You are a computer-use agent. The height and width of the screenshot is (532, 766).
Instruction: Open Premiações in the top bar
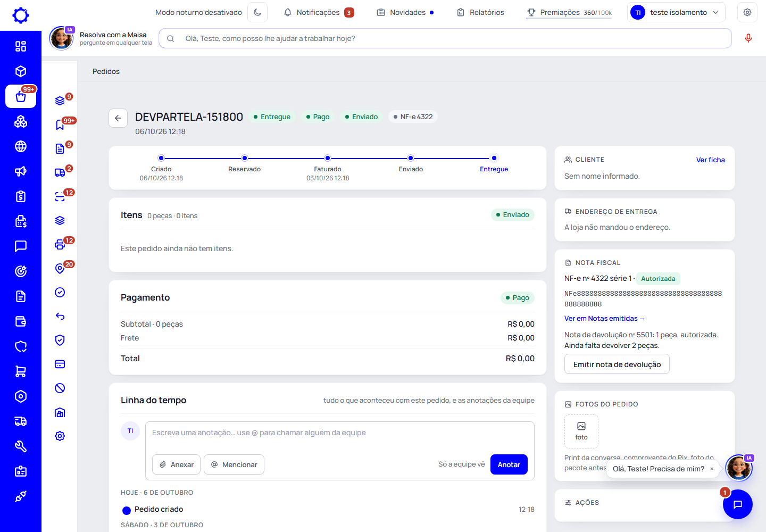569,12
